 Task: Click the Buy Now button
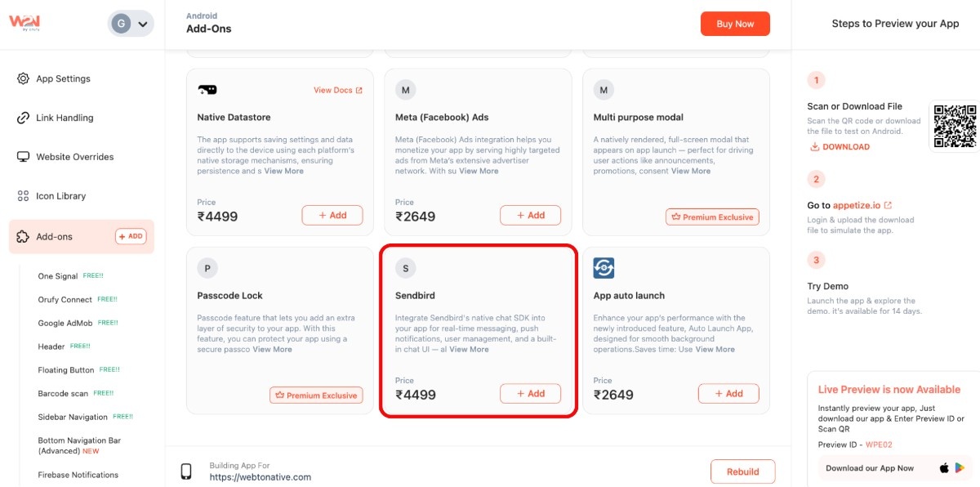point(735,24)
